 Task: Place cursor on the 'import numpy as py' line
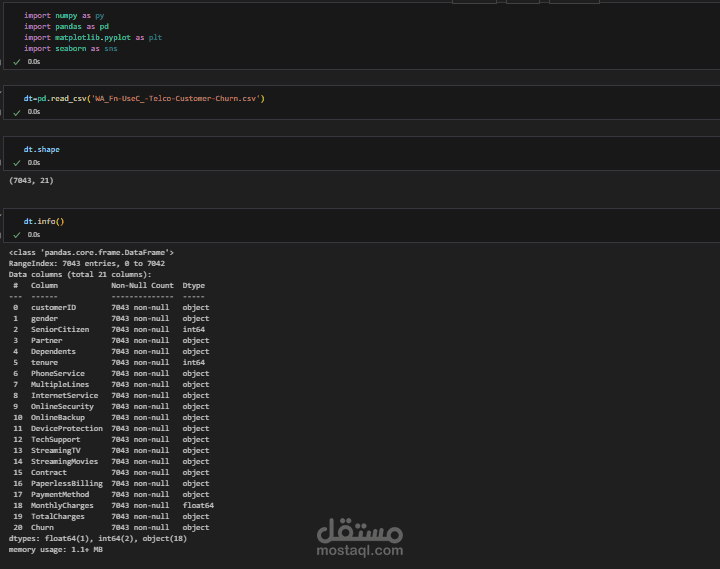64,16
